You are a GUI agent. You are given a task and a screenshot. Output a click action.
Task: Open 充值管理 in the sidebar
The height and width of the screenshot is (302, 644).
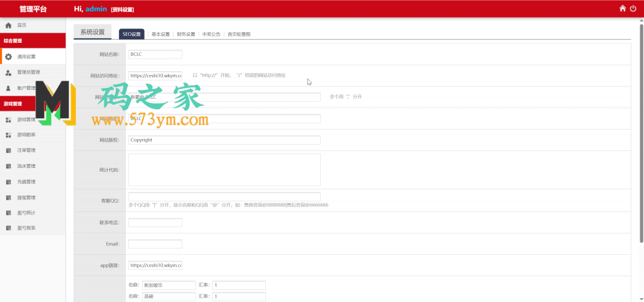coord(33,182)
